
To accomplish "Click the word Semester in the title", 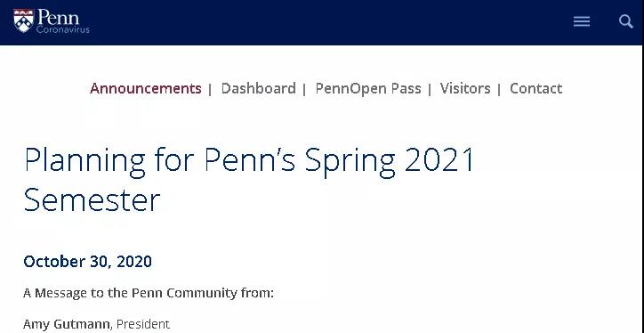I will 92,199.
